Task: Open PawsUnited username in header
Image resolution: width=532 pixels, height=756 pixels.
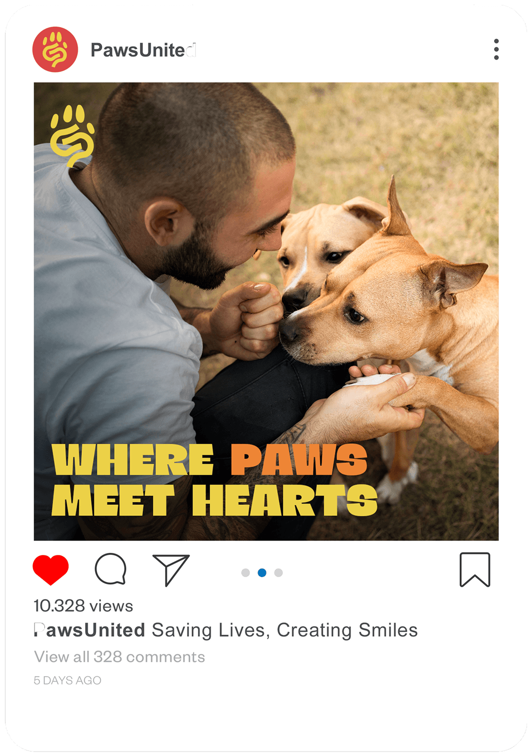Action: (x=143, y=50)
